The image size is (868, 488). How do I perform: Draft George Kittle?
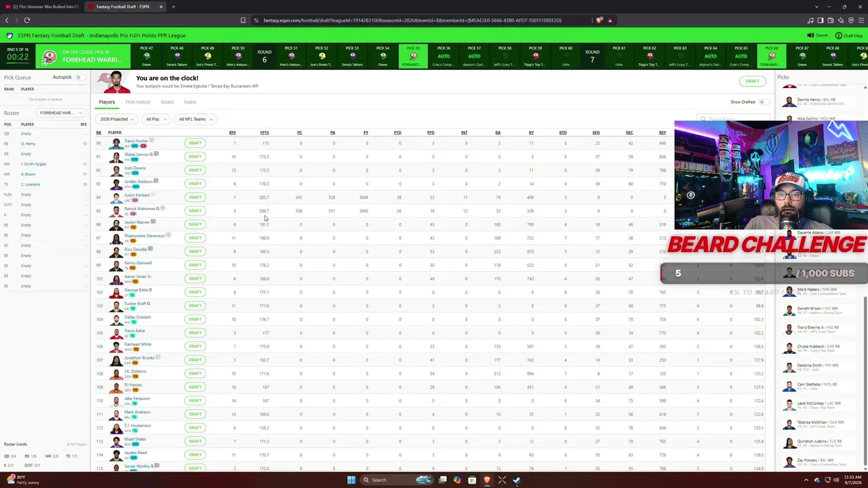tap(195, 292)
